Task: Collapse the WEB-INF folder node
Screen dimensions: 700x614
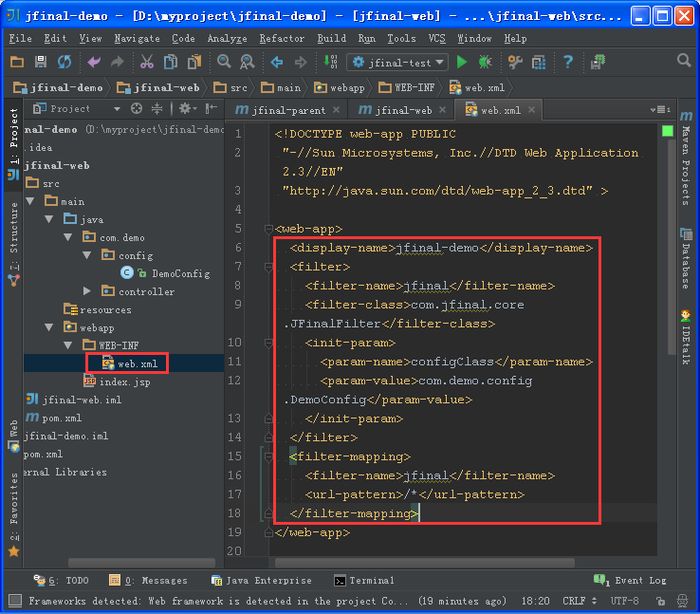Action: point(68,345)
